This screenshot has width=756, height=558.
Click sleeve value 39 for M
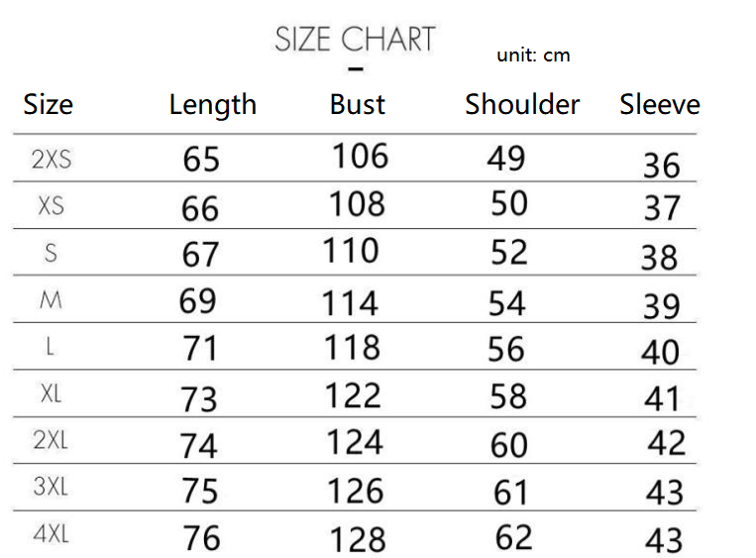[x=662, y=306]
